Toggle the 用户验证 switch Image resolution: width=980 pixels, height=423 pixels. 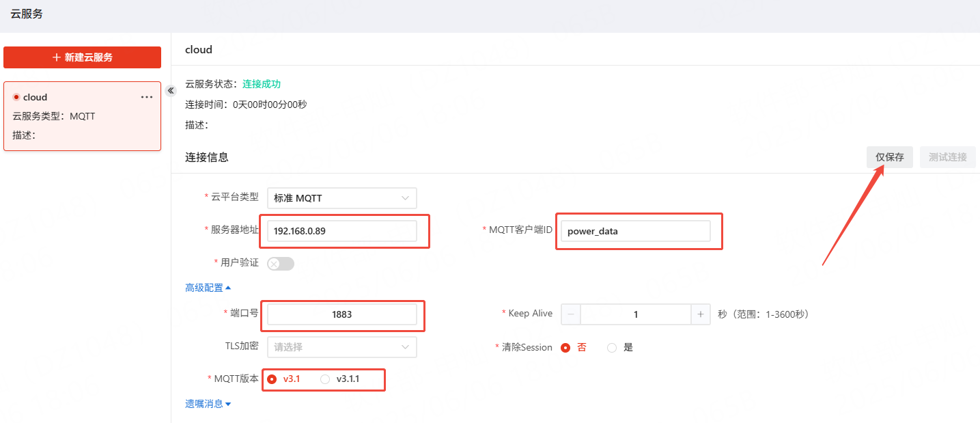(x=280, y=264)
